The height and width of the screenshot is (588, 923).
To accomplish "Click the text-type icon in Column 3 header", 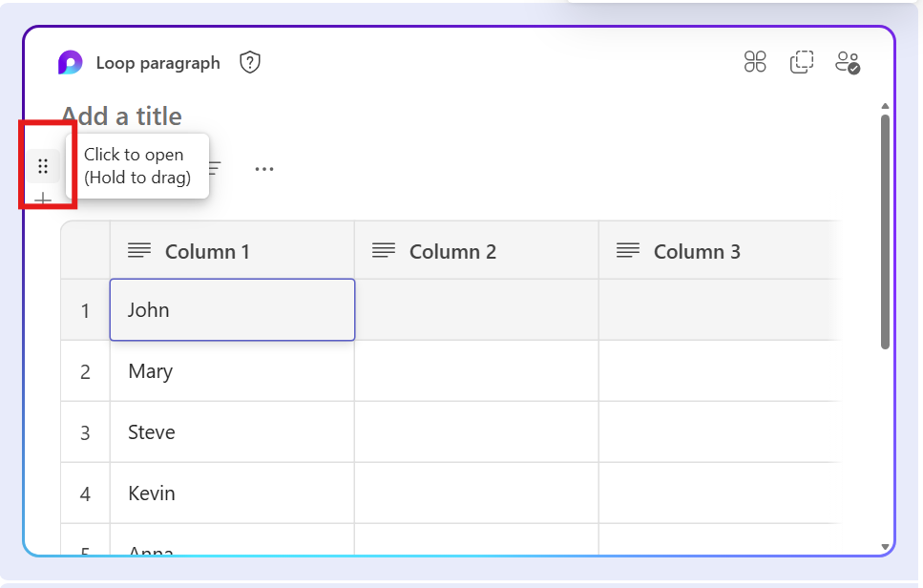I will click(x=628, y=251).
